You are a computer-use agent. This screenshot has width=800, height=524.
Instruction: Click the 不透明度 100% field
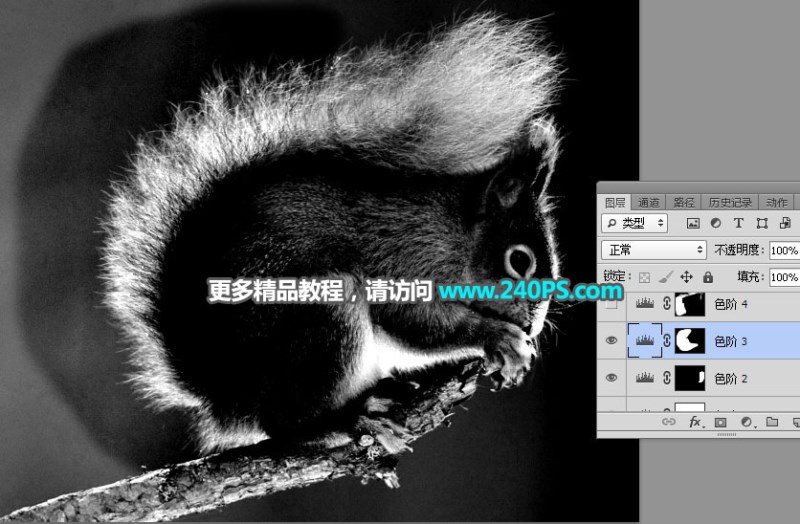[784, 250]
